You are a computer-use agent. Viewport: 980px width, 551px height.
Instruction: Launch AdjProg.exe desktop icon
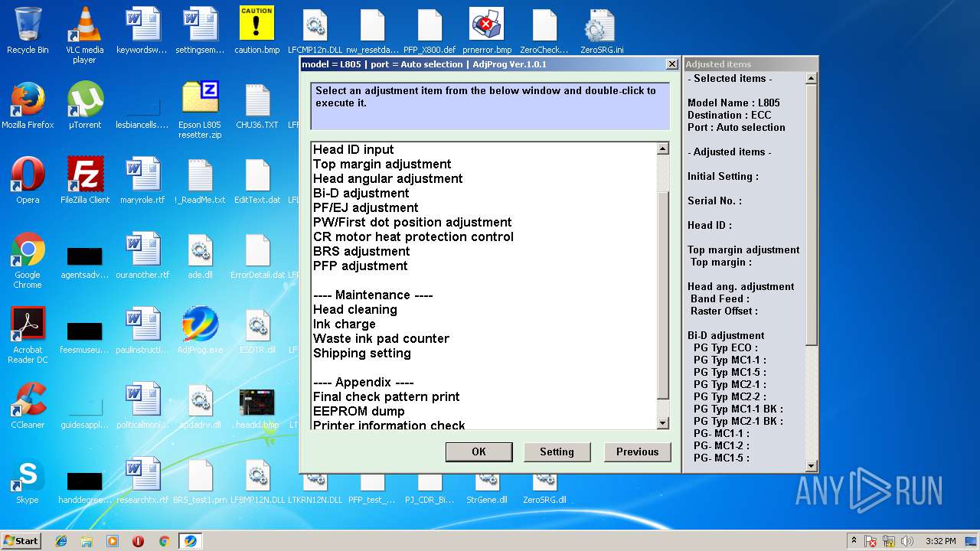click(x=200, y=331)
